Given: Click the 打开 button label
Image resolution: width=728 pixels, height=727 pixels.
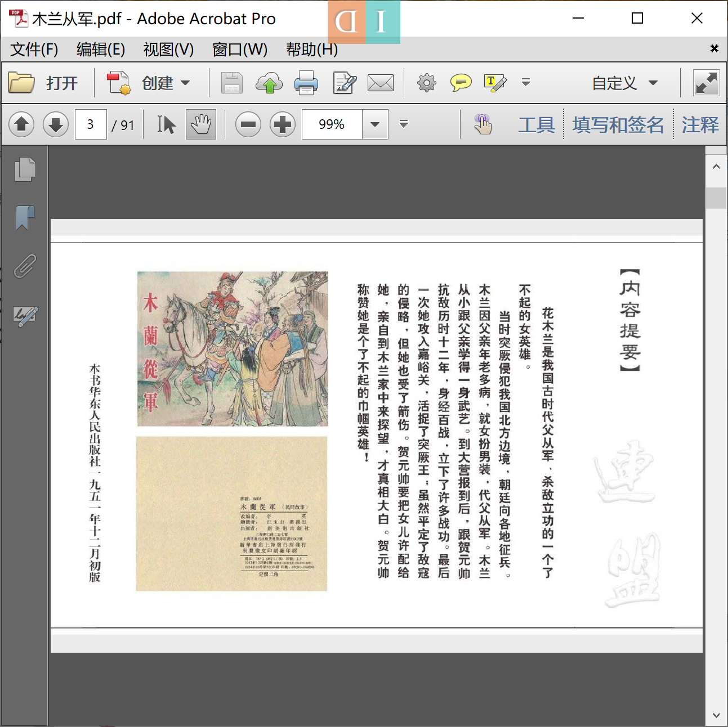Looking at the screenshot, I should coord(62,83).
